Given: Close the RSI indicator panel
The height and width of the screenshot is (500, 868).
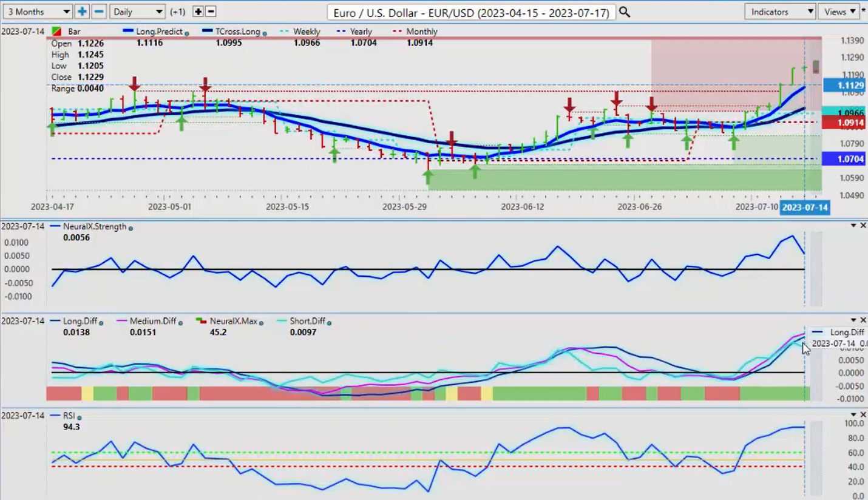Looking at the screenshot, I should pos(863,414).
